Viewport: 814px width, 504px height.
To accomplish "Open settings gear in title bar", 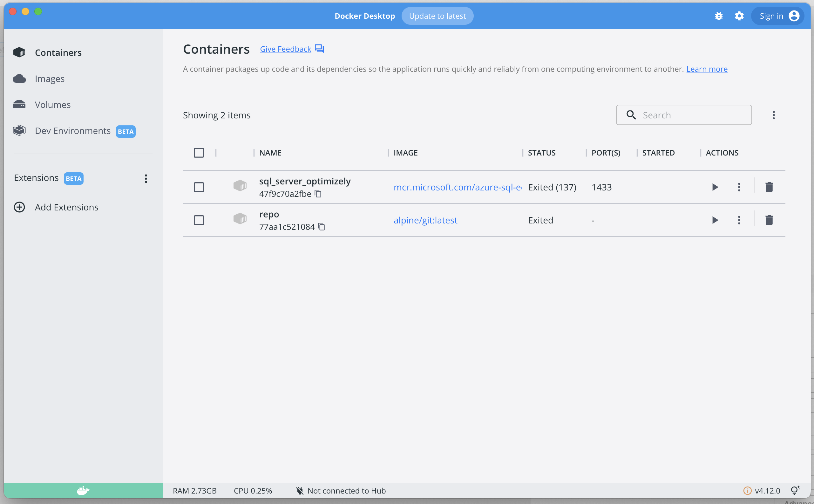I will click(739, 16).
